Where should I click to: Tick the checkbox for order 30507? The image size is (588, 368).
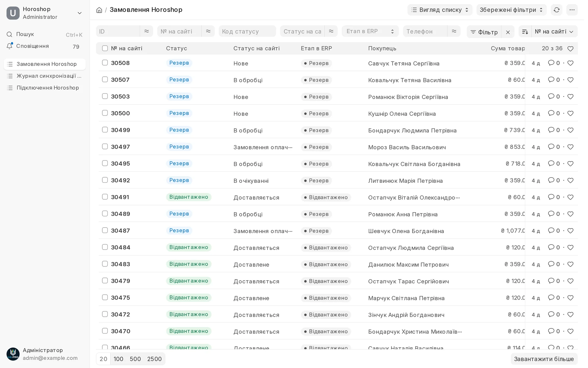pos(105,79)
